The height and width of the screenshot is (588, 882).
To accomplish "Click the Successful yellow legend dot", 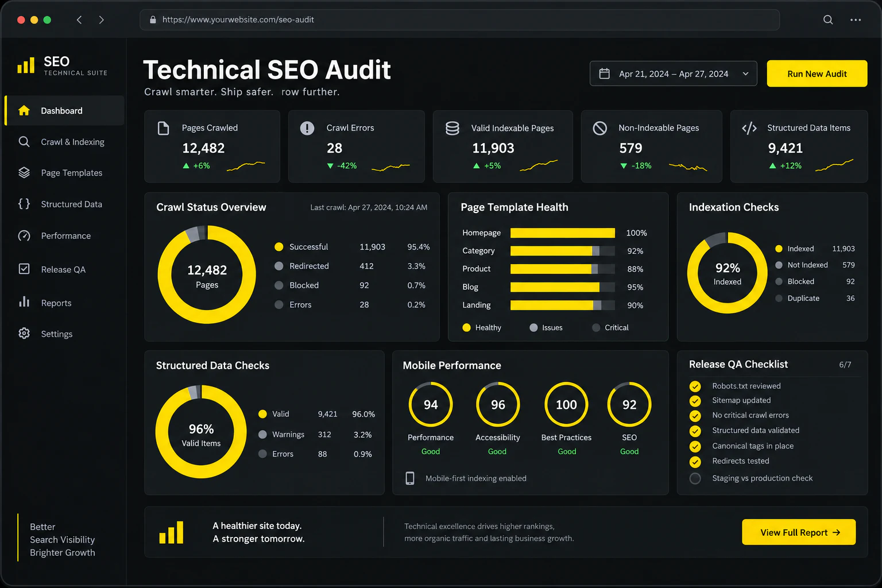I will pos(279,247).
